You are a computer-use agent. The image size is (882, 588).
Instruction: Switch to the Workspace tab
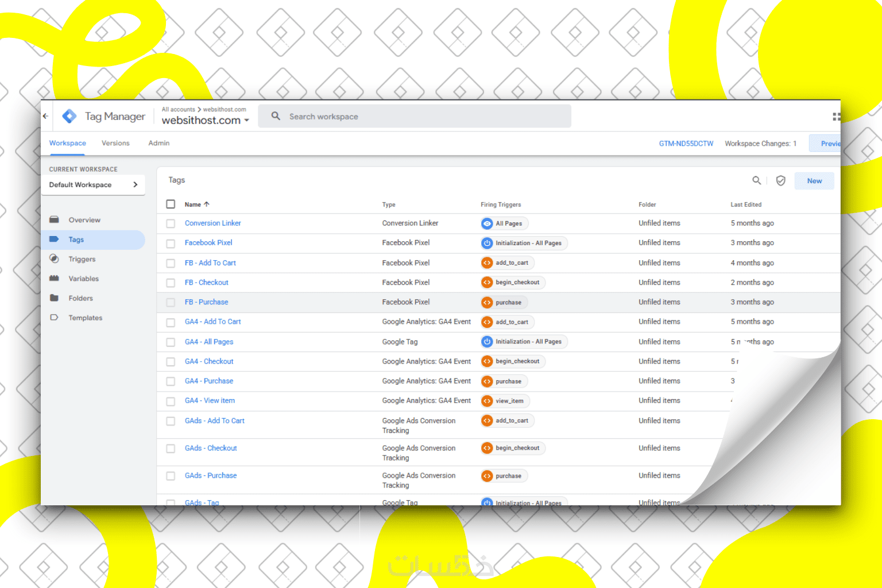click(68, 143)
